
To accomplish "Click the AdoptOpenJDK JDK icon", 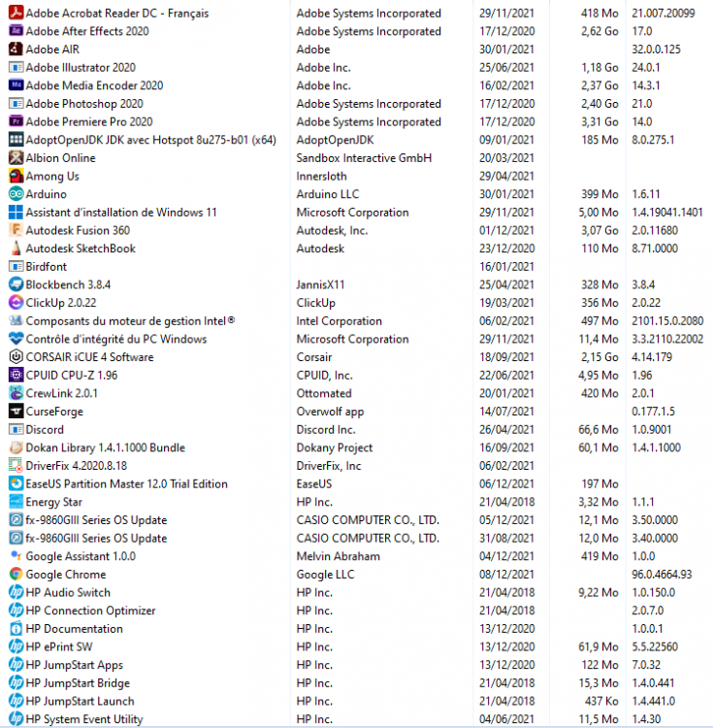I will (x=16, y=139).
